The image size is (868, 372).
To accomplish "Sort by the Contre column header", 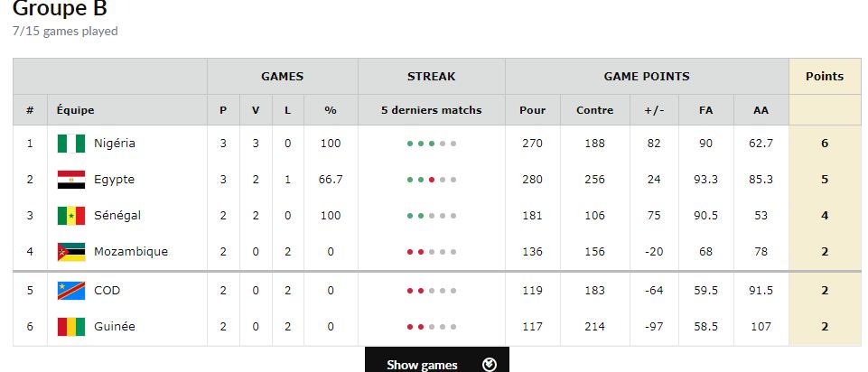I will pos(594,110).
